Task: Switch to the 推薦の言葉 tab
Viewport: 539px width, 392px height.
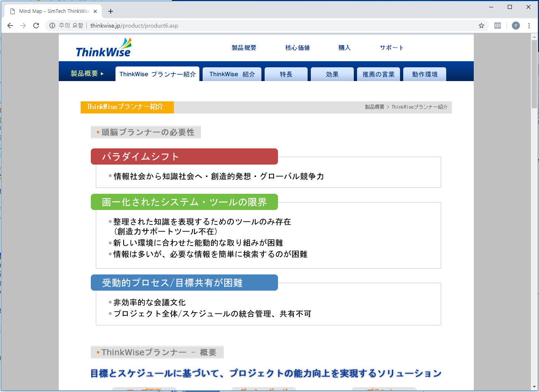Action: tap(379, 74)
